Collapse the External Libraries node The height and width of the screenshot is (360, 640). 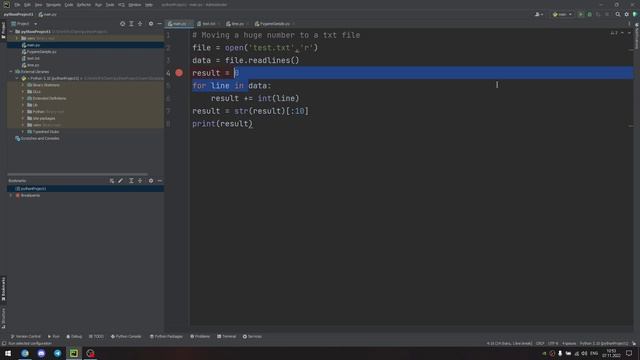tap(11, 72)
